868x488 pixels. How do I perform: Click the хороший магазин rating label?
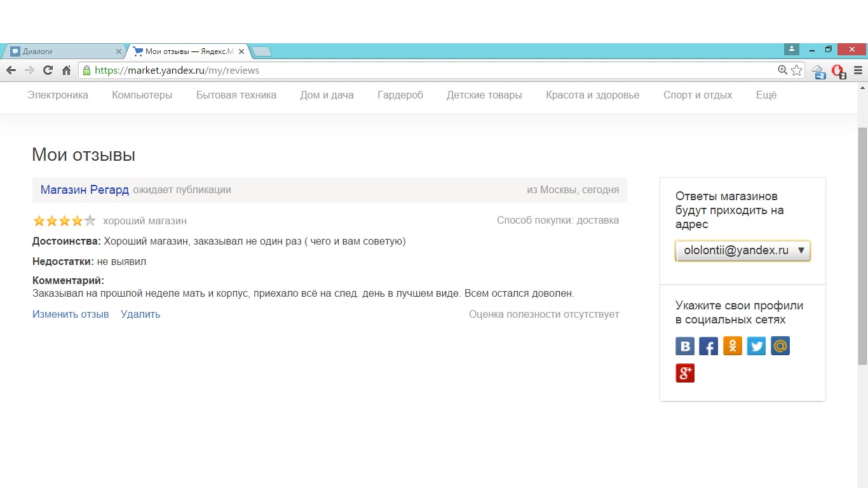tap(145, 221)
